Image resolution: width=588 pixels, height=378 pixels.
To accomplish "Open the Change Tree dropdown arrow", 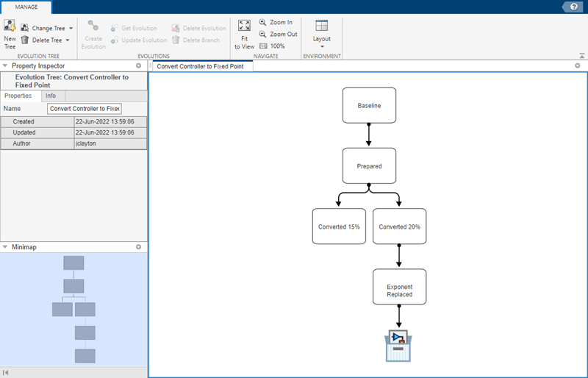I will [71, 28].
